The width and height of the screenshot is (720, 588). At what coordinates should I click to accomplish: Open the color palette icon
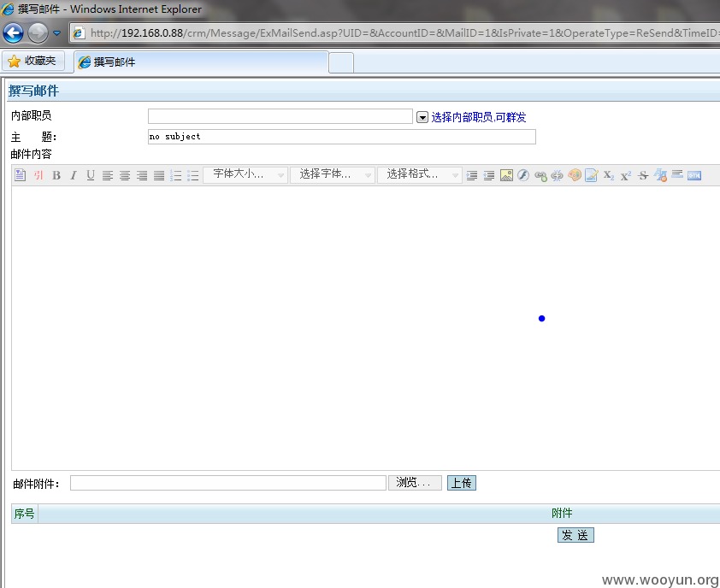[x=575, y=175]
